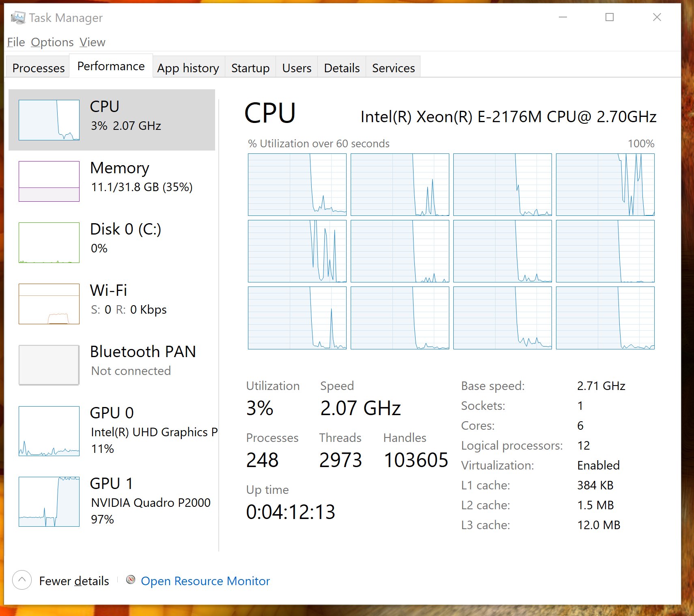
Task: Click the 100% graph scale label
Action: click(641, 144)
